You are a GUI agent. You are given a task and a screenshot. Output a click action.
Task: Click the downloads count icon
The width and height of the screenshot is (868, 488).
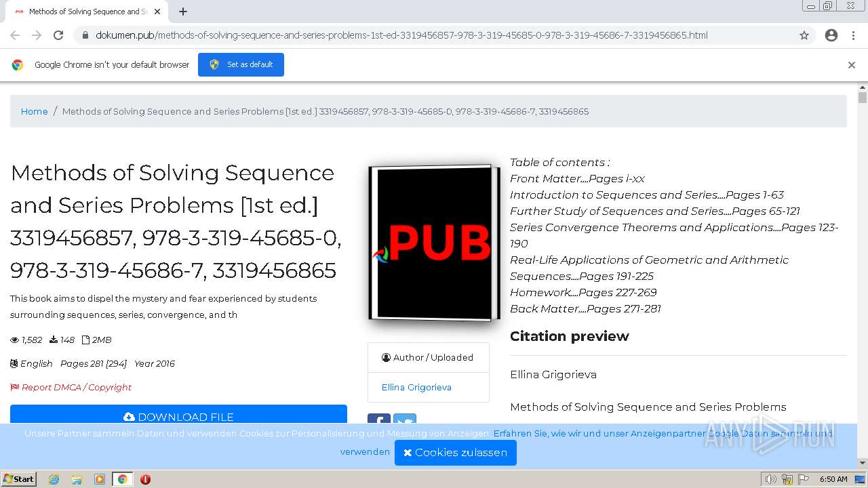54,340
